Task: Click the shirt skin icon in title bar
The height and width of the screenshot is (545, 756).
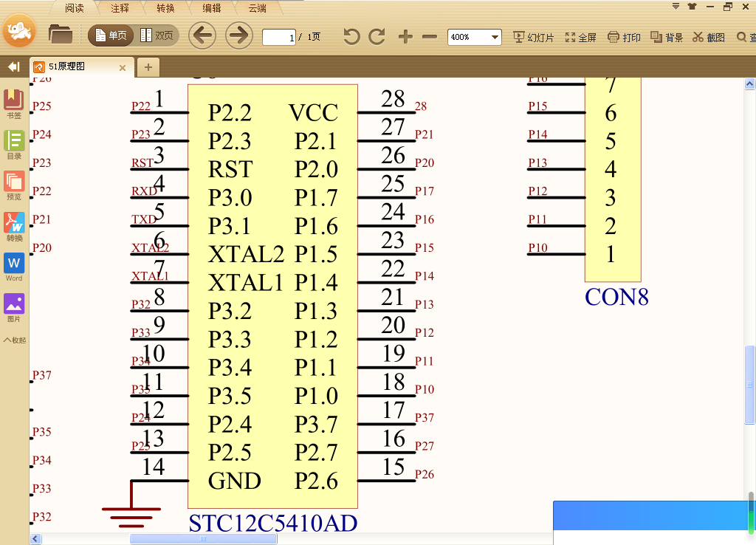Action: point(693,6)
